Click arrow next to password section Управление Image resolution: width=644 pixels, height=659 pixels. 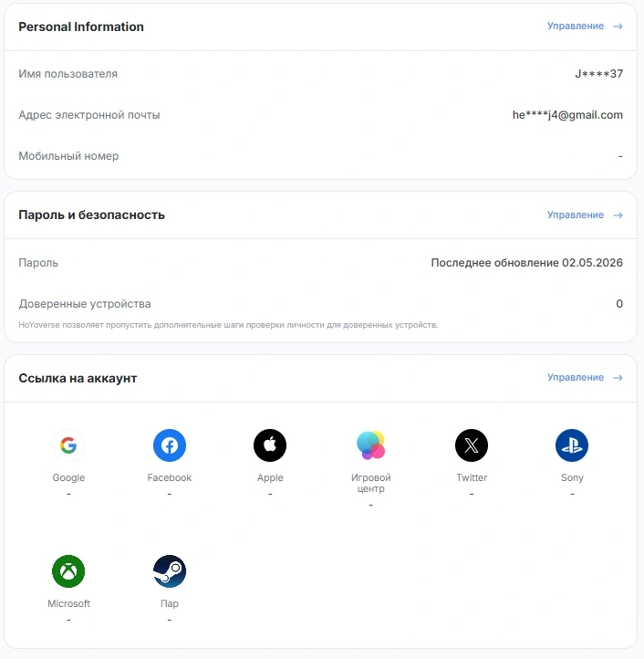(618, 215)
